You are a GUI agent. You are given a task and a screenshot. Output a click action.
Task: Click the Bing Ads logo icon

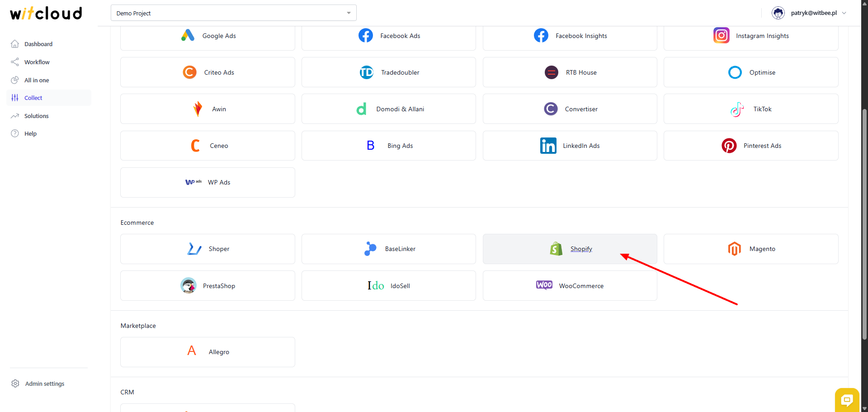pyautogui.click(x=371, y=146)
